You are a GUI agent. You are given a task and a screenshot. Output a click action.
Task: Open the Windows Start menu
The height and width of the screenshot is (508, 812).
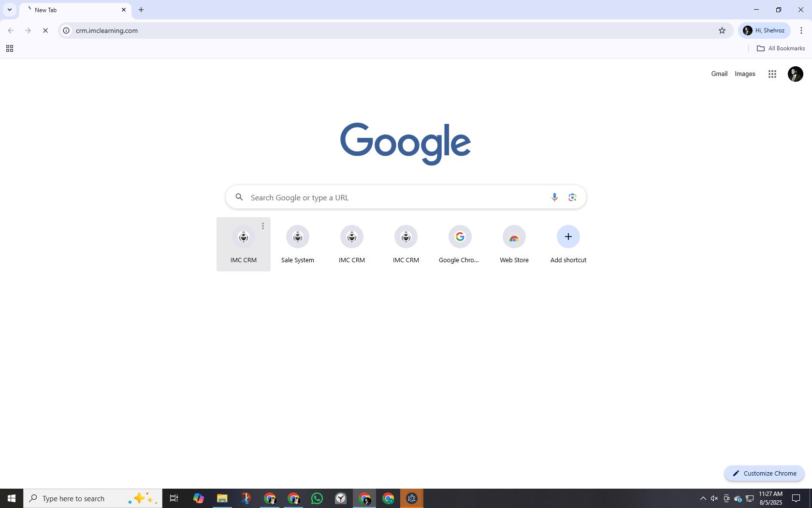[12, 498]
